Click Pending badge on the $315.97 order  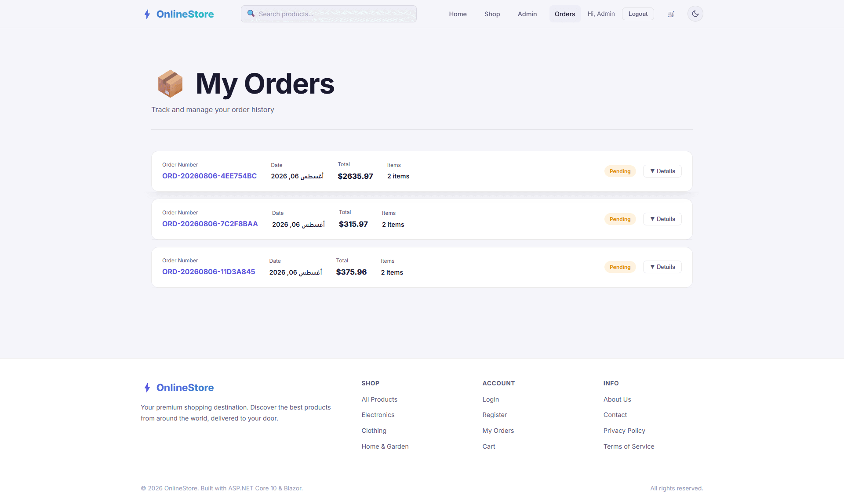coord(620,219)
